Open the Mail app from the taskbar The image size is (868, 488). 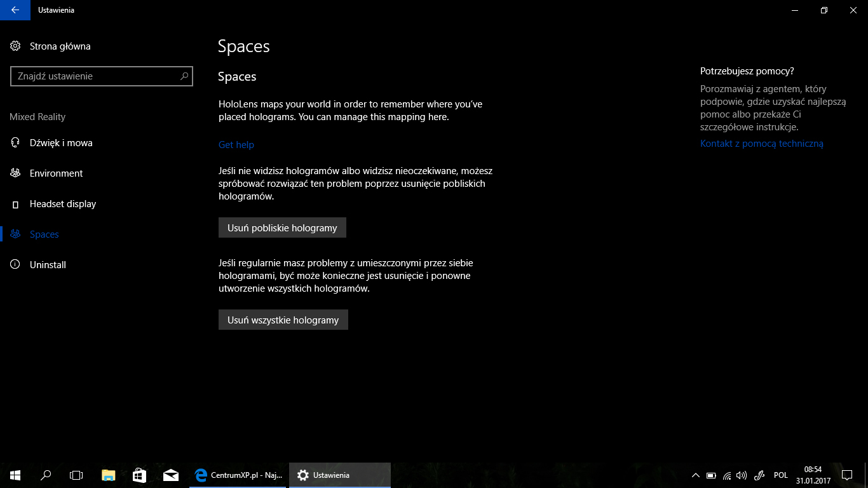(170, 475)
